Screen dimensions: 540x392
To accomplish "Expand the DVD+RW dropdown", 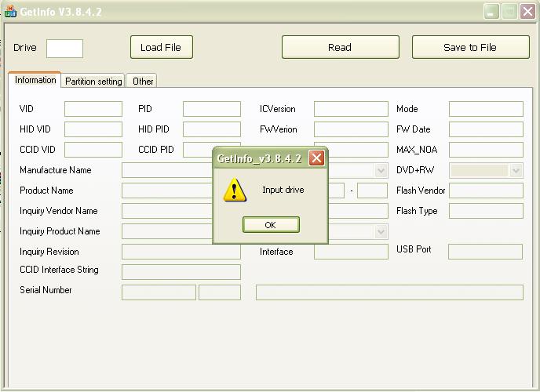I will pos(516,171).
